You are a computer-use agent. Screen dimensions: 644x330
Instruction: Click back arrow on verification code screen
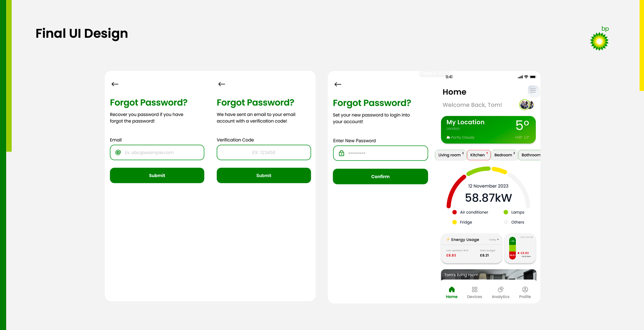(221, 84)
